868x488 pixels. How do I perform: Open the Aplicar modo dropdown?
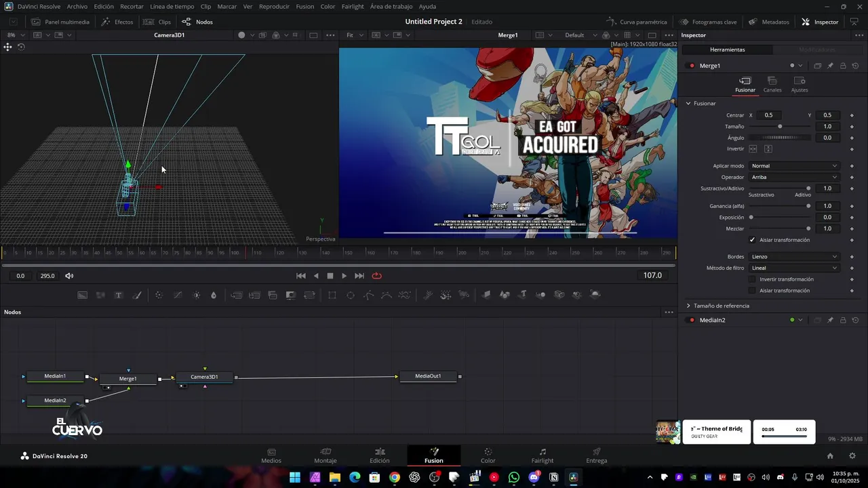click(794, 166)
